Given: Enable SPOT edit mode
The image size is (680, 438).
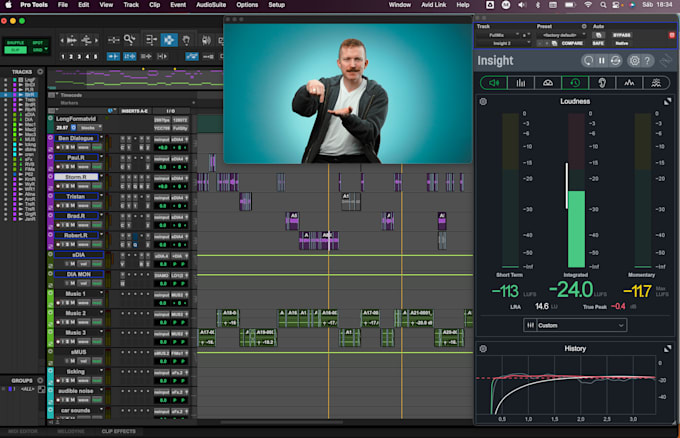Looking at the screenshot, I should [38, 42].
